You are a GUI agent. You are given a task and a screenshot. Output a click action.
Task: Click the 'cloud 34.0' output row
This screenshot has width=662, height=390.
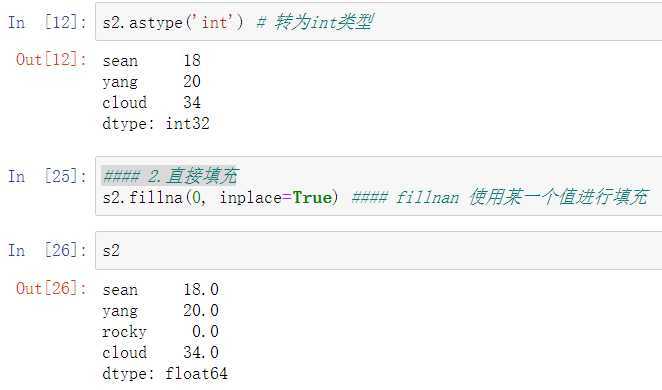(x=160, y=353)
